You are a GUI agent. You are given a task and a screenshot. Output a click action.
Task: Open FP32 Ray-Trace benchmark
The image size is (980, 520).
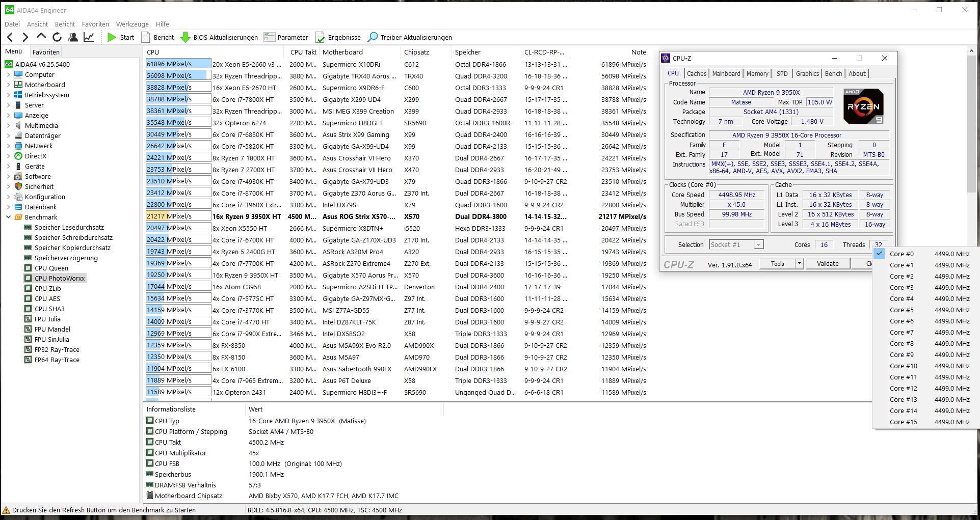tap(57, 349)
